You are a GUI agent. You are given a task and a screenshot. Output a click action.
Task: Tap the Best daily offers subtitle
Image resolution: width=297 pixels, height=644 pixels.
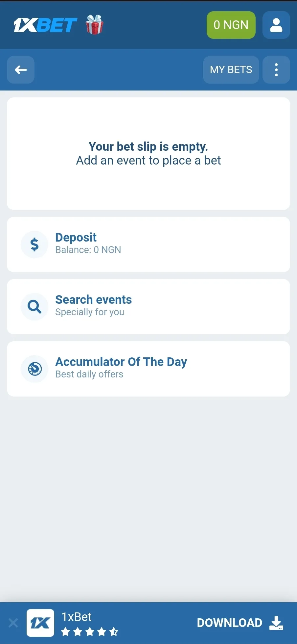click(x=89, y=374)
